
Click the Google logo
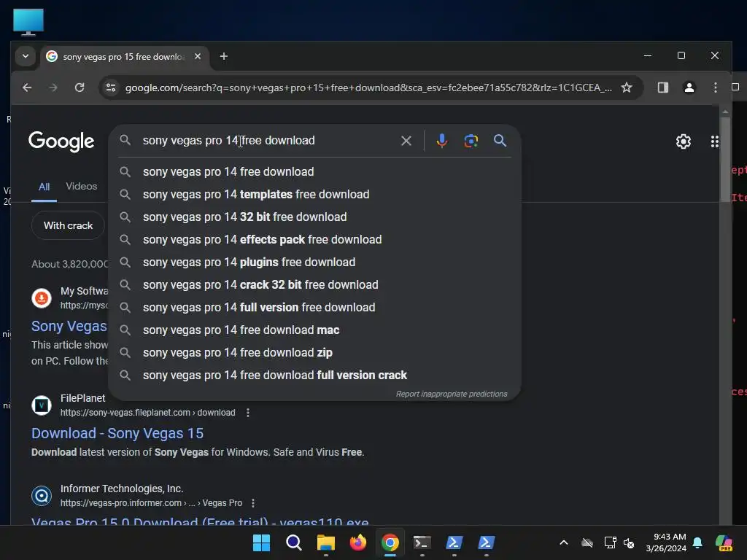[61, 141]
